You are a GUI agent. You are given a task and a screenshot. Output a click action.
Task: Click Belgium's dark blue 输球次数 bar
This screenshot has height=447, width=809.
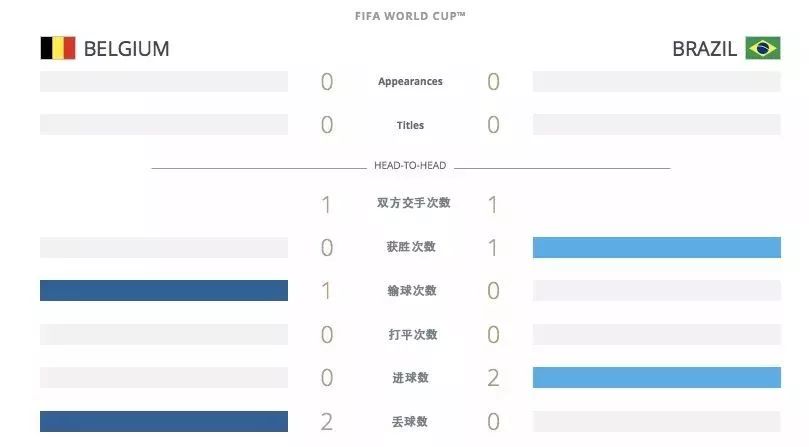[x=164, y=291]
